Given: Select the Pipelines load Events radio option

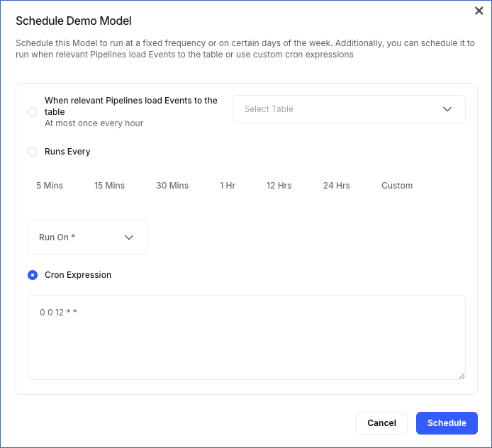Looking at the screenshot, I should tap(33, 112).
